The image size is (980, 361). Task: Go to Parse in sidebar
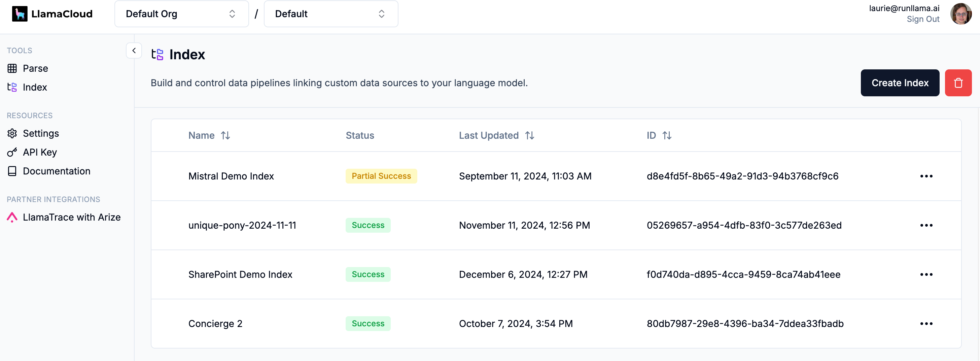pyautogui.click(x=35, y=69)
